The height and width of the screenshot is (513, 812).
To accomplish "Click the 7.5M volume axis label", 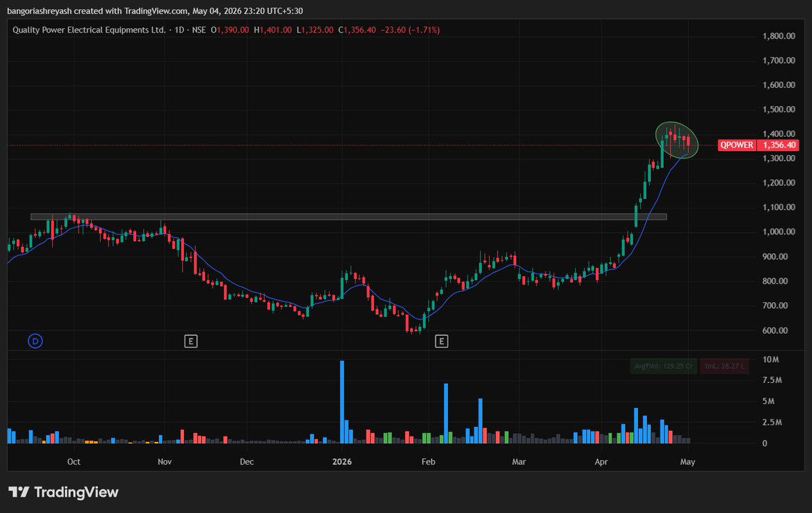I will click(x=772, y=380).
